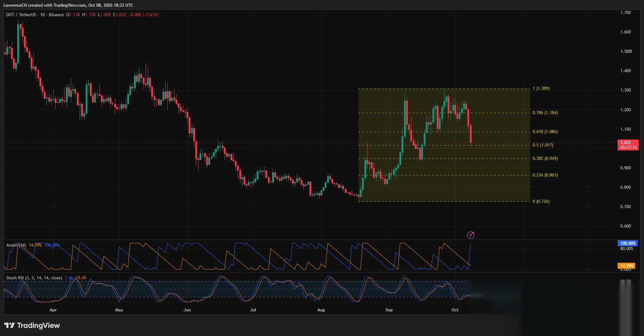Click the Sep label on time axis
The image size is (644, 336).
[x=389, y=310]
